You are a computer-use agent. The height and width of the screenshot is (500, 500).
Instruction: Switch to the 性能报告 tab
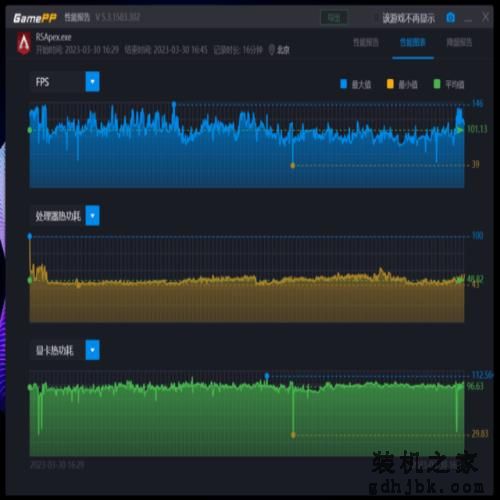(366, 42)
